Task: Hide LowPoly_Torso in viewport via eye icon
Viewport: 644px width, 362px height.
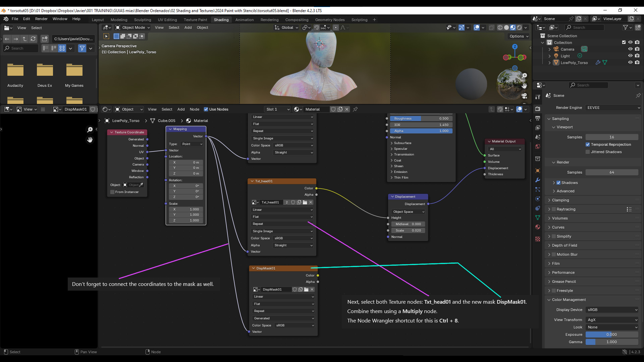Action: [630, 62]
